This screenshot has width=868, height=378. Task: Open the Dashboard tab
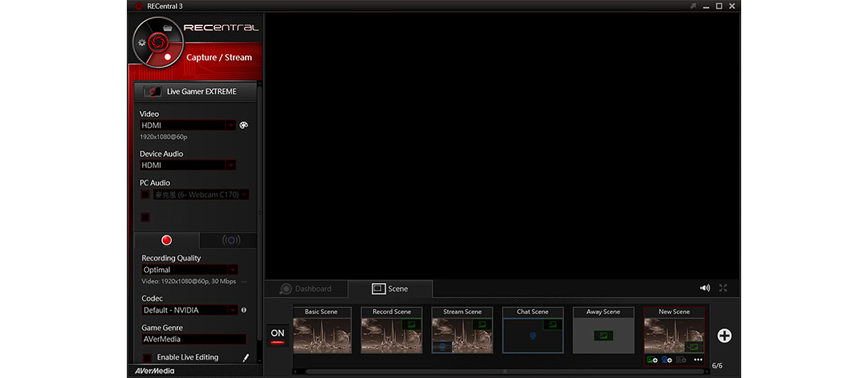(306, 289)
